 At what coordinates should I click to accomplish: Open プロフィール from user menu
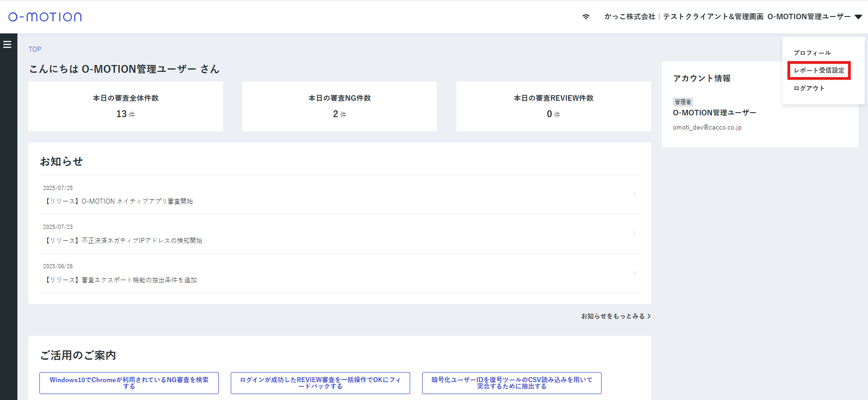tap(812, 53)
